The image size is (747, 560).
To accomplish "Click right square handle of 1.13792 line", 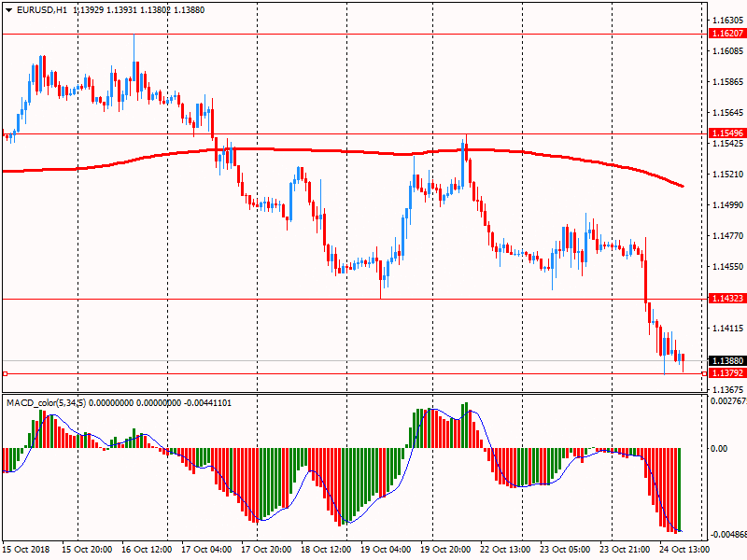I will click(x=703, y=373).
